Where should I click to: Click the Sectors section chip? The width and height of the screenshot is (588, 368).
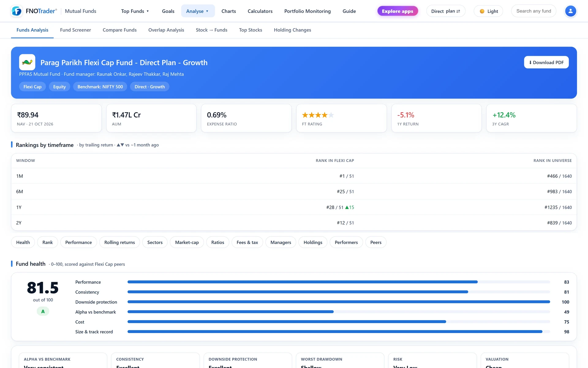155,242
